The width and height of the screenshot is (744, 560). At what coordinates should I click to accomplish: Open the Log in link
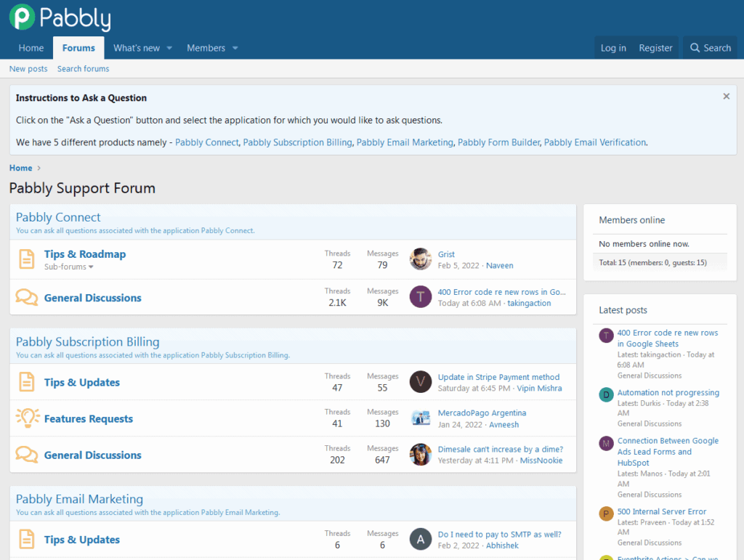click(x=612, y=48)
